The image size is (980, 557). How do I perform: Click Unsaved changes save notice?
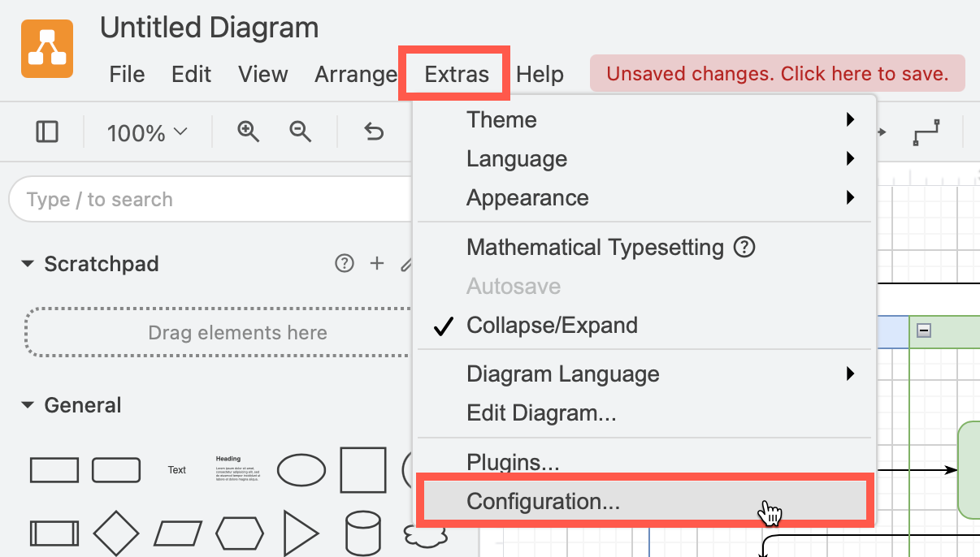[x=778, y=74]
